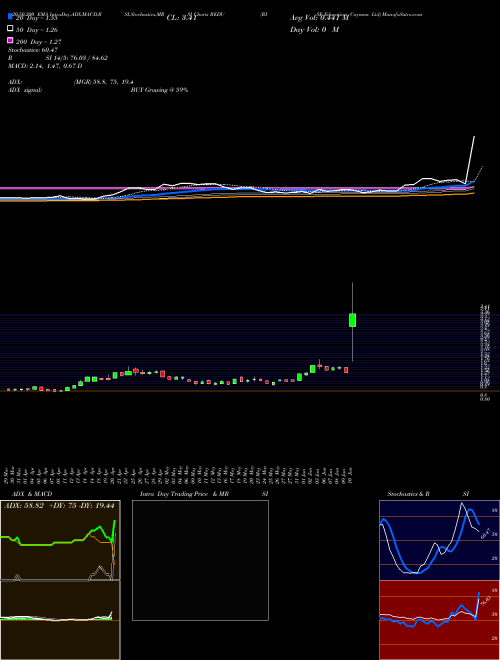Open the ADX line chart thumbnail

pyautogui.click(x=60, y=540)
